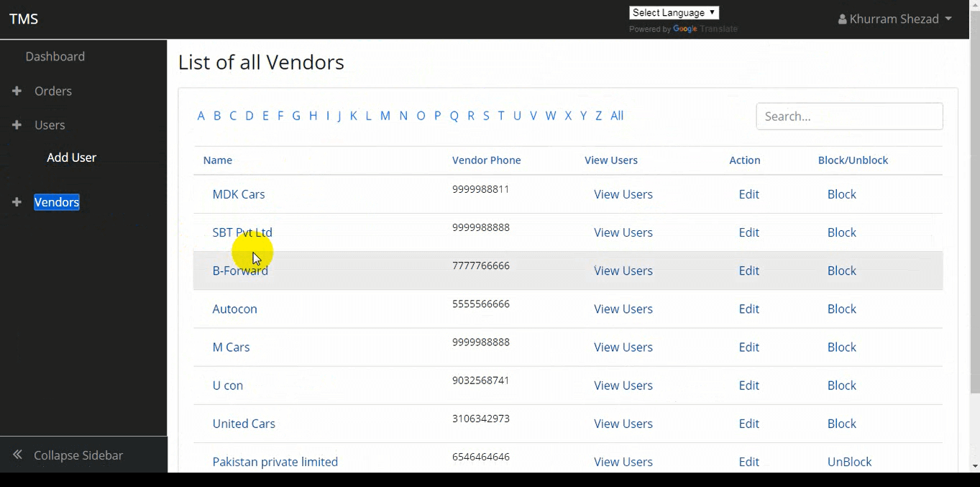980x487 pixels.
Task: Open the Select Language dropdown
Action: tap(674, 13)
